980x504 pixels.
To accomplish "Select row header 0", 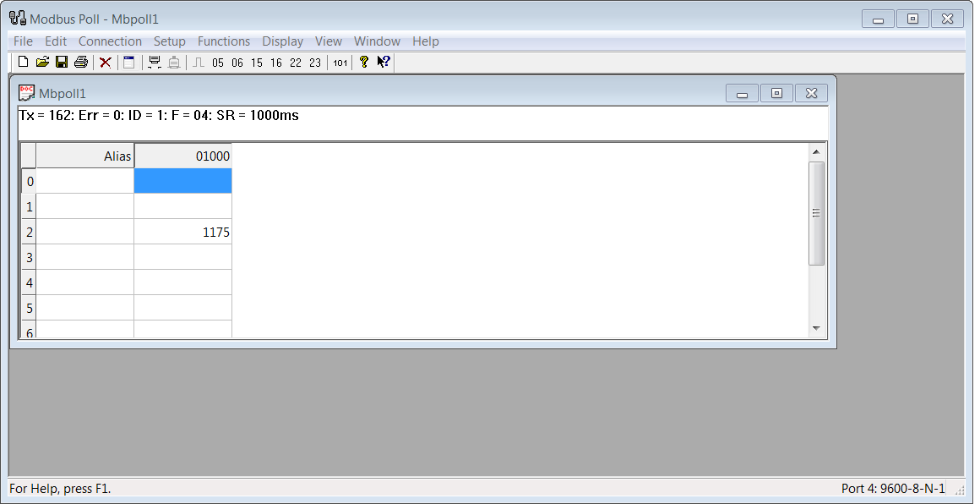I will (29, 181).
